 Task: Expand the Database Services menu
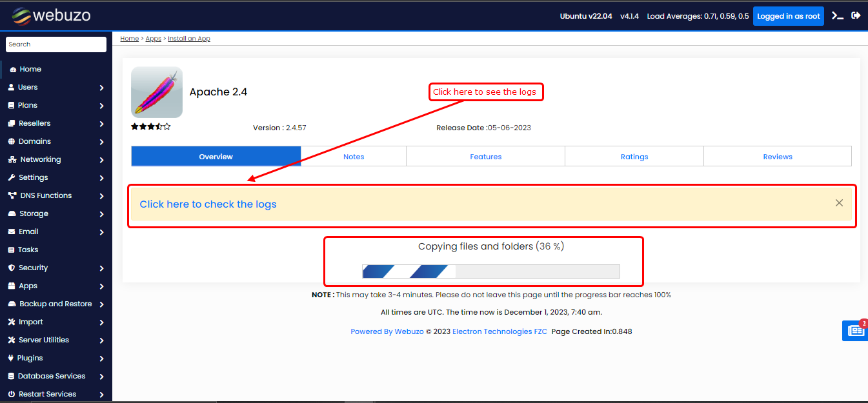[x=102, y=377]
